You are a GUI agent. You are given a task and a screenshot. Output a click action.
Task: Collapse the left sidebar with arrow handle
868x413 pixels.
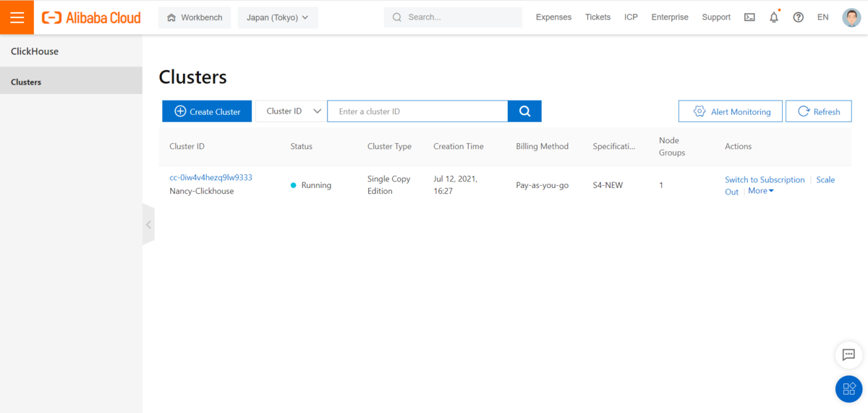click(148, 224)
